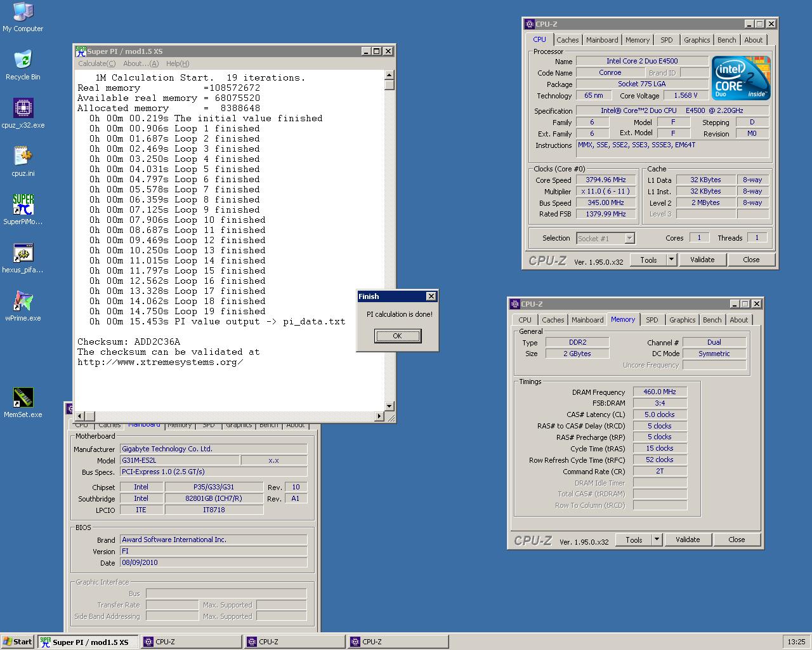812x650 pixels.
Task: Expand Tools dropdown arrow in CPU-Z CPU window
Action: [671, 260]
